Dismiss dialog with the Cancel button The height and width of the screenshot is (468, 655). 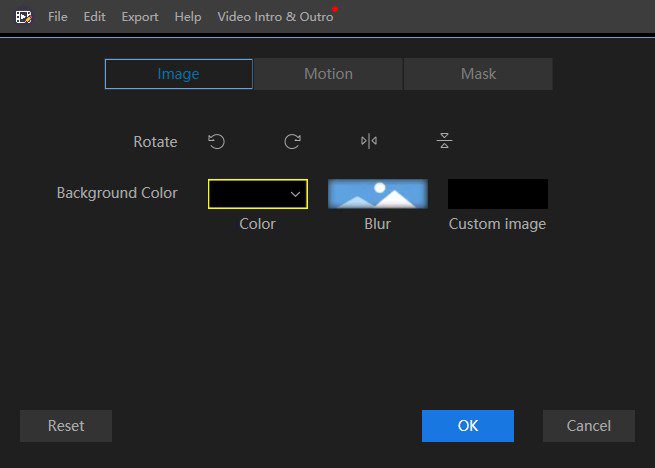pyautogui.click(x=588, y=426)
